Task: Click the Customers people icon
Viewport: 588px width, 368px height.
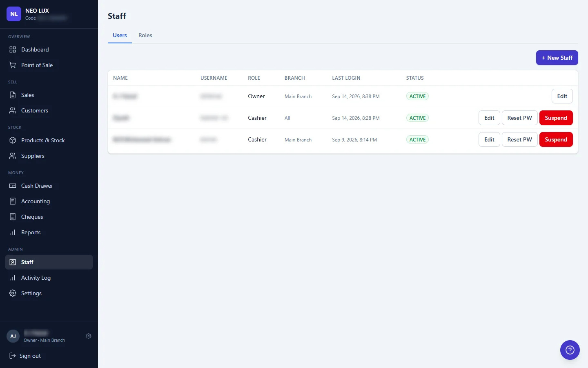Action: 13,110
